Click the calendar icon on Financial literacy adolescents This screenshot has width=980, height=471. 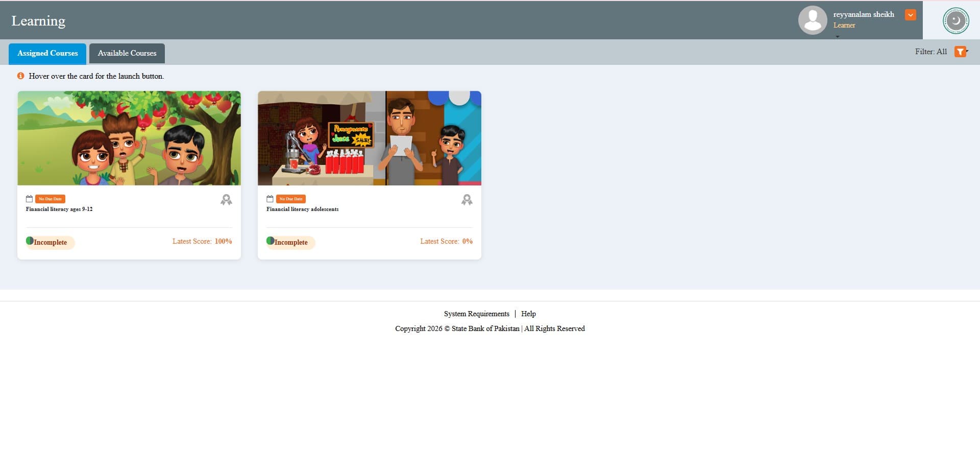[x=270, y=199]
